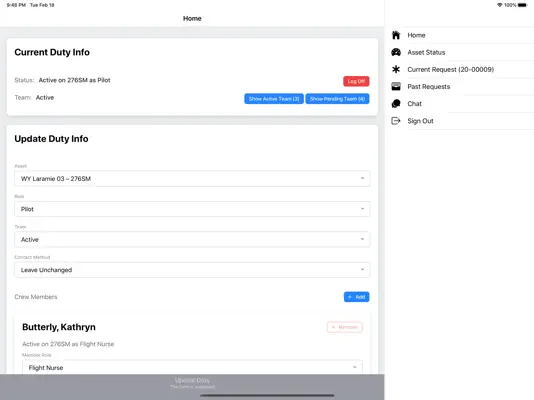Click the Past Requests inbox icon
This screenshot has height=400, width=534.
[x=396, y=86]
